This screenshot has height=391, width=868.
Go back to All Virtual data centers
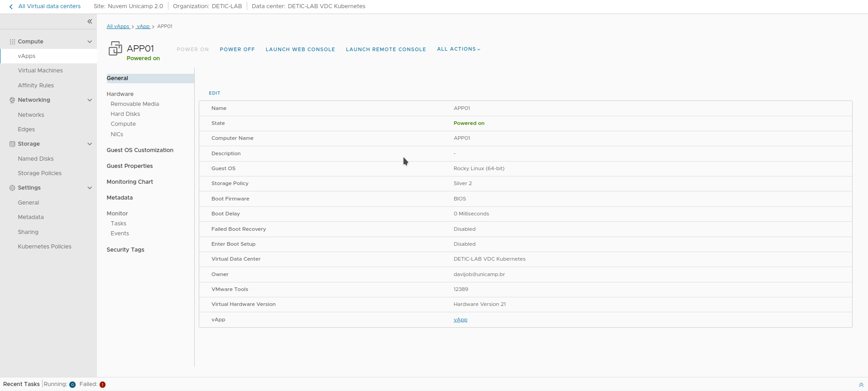45,6
